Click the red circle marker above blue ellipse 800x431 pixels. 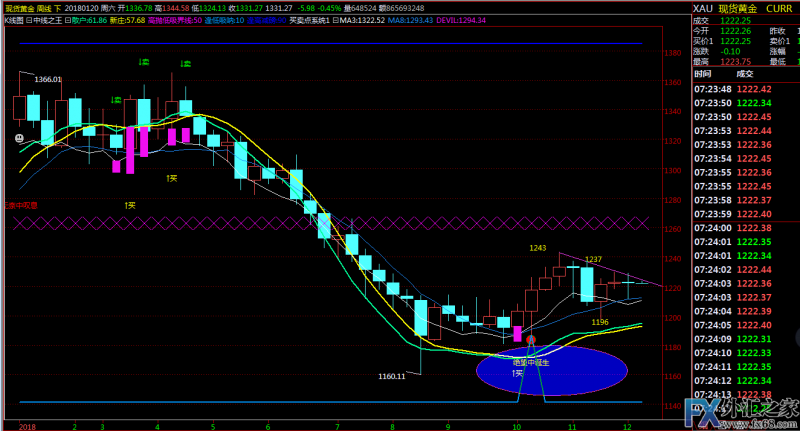tap(532, 341)
